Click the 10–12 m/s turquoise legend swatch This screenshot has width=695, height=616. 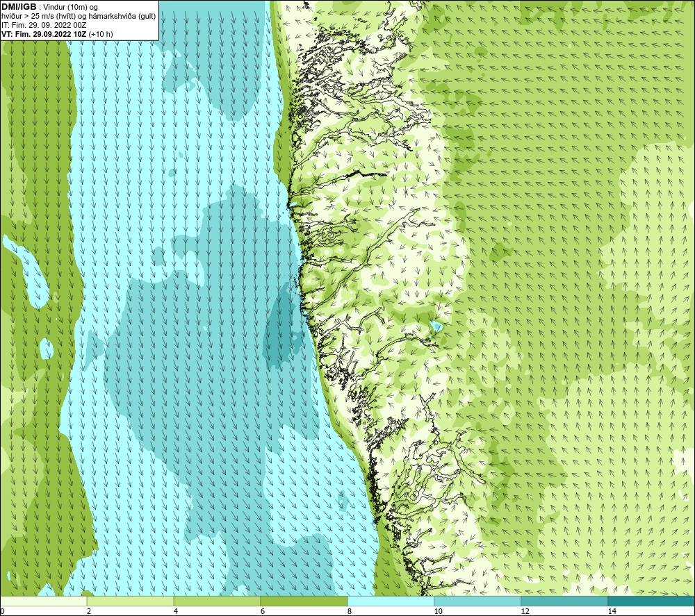[478, 601]
